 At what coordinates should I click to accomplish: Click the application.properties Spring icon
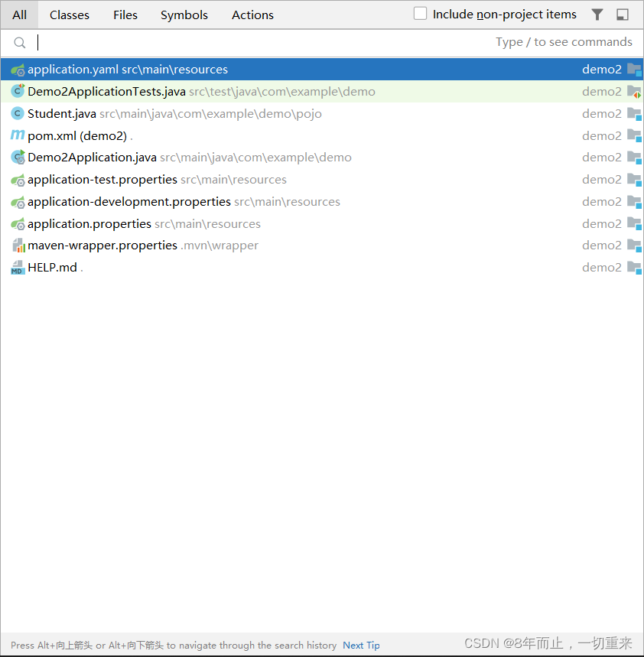coord(18,224)
